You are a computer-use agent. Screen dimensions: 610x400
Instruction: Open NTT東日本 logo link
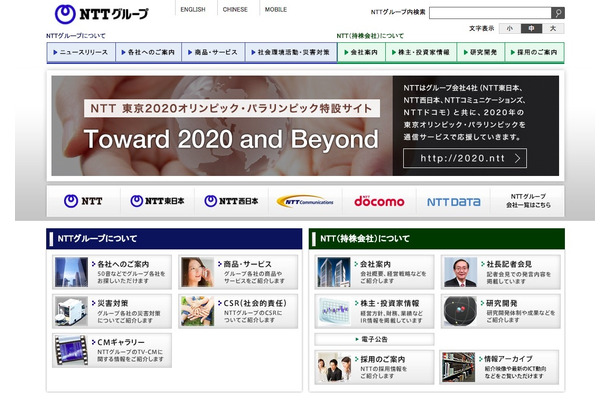157,201
